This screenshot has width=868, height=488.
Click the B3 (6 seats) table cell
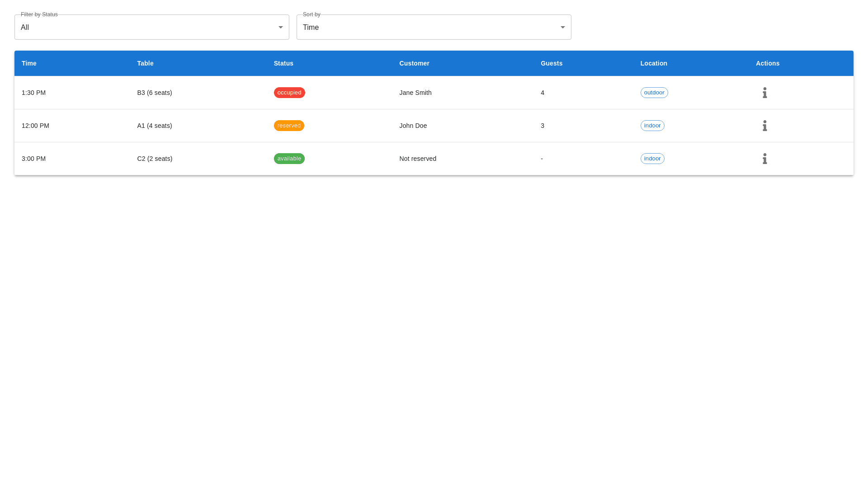click(x=154, y=93)
